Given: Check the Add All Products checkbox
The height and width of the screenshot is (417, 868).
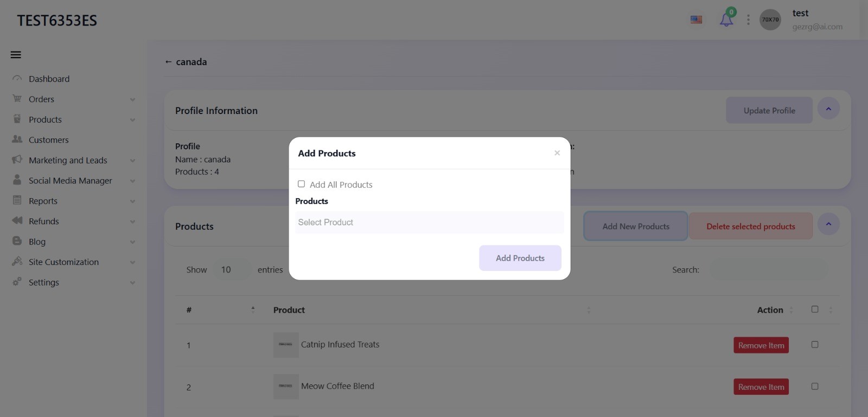Looking at the screenshot, I should click(301, 184).
